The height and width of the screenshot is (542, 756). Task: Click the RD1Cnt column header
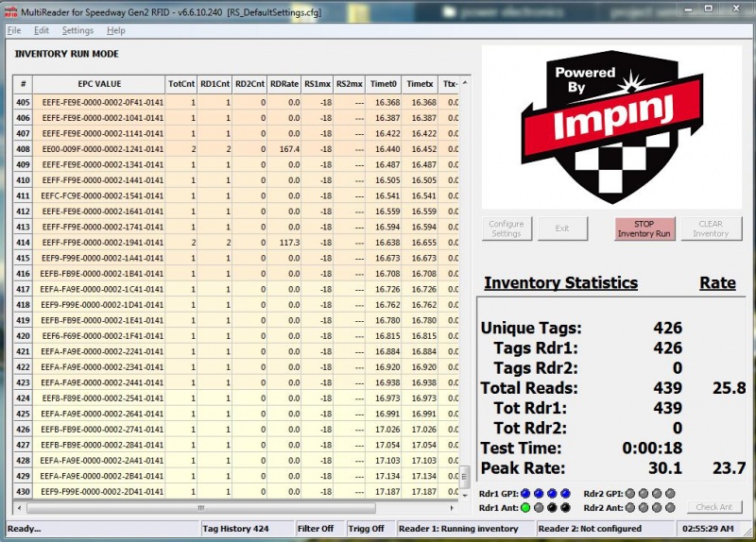click(215, 84)
